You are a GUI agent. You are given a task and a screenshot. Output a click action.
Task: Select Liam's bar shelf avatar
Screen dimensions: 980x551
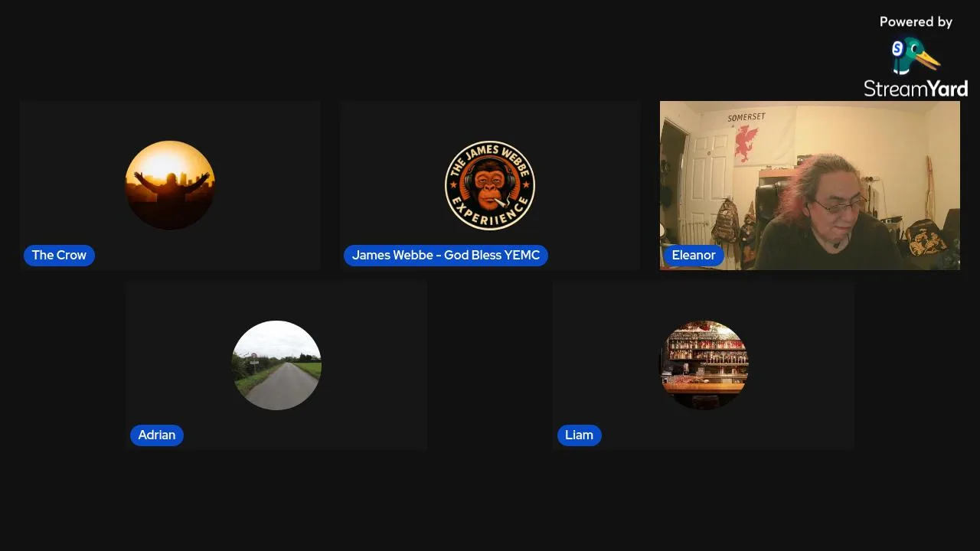tap(704, 365)
